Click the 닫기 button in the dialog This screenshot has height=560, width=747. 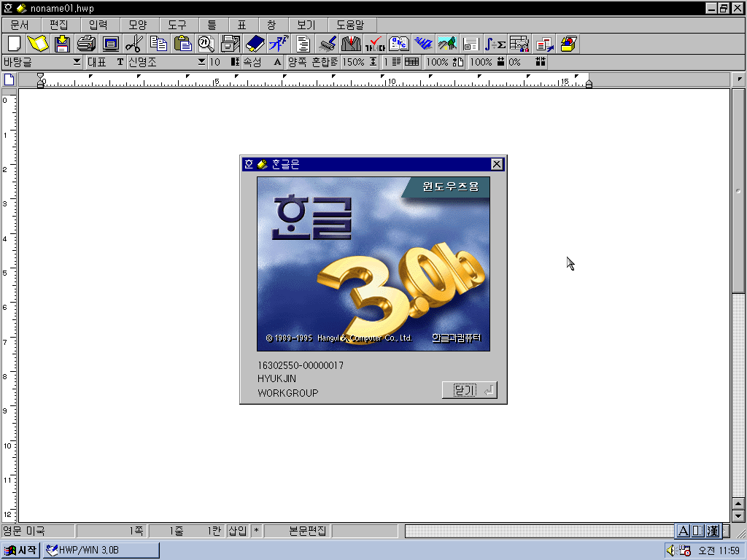(x=469, y=391)
